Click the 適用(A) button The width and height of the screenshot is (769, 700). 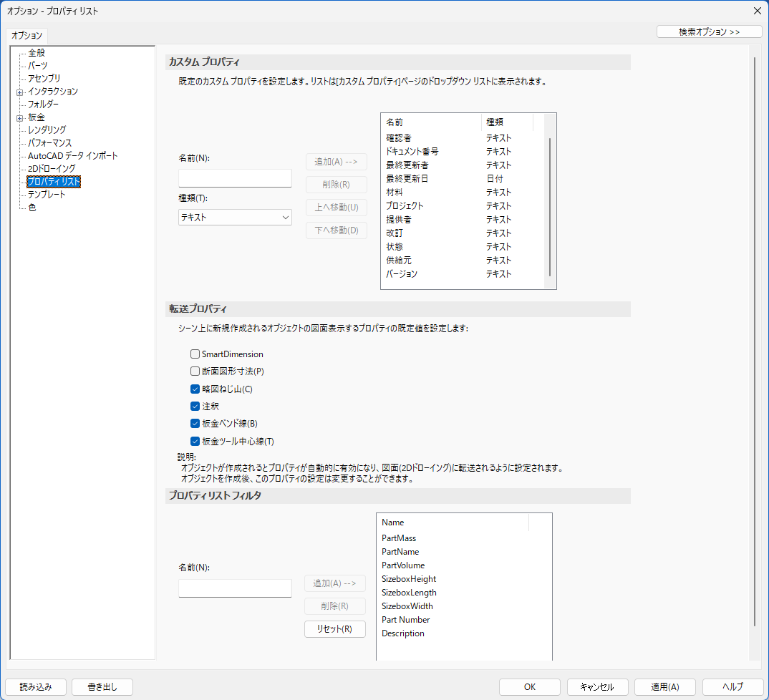[x=664, y=687]
